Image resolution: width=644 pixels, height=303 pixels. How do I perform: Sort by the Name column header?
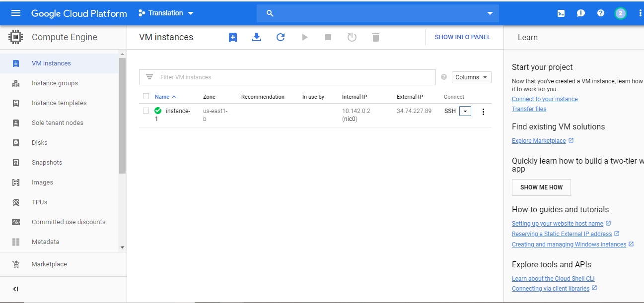pyautogui.click(x=165, y=97)
